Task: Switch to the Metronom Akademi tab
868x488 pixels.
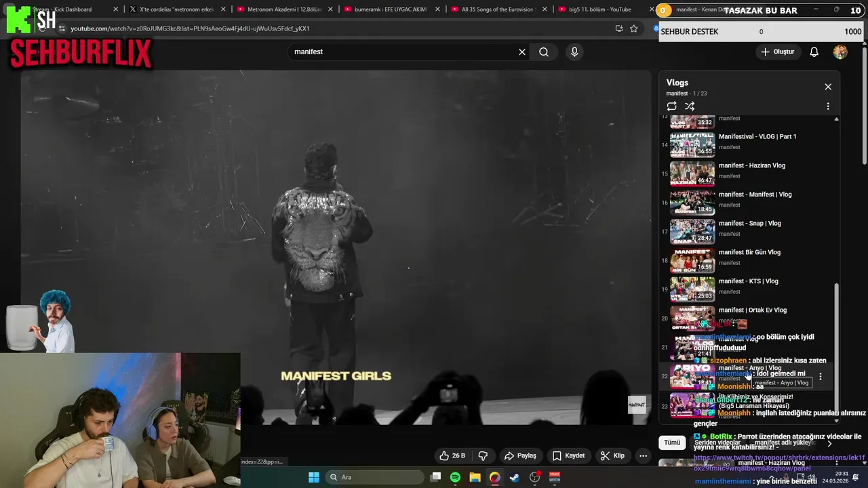Action: tap(283, 9)
